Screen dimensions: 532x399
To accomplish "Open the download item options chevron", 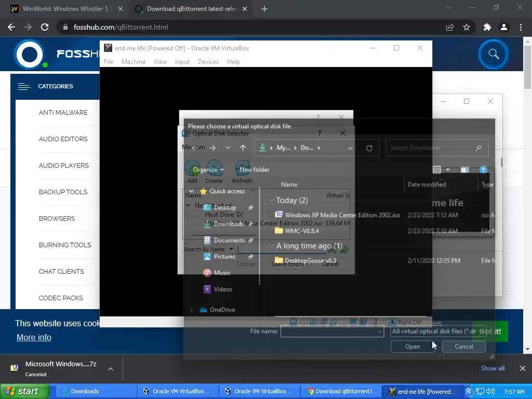I will (111, 368).
